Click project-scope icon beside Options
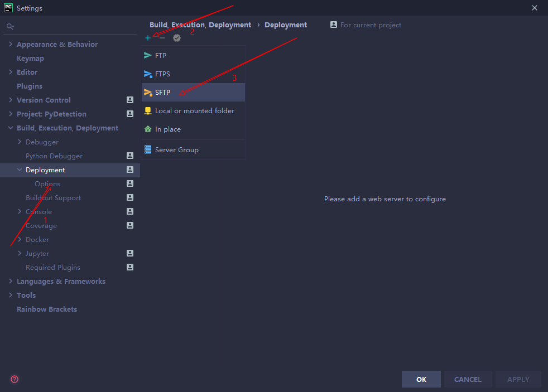 [130, 183]
